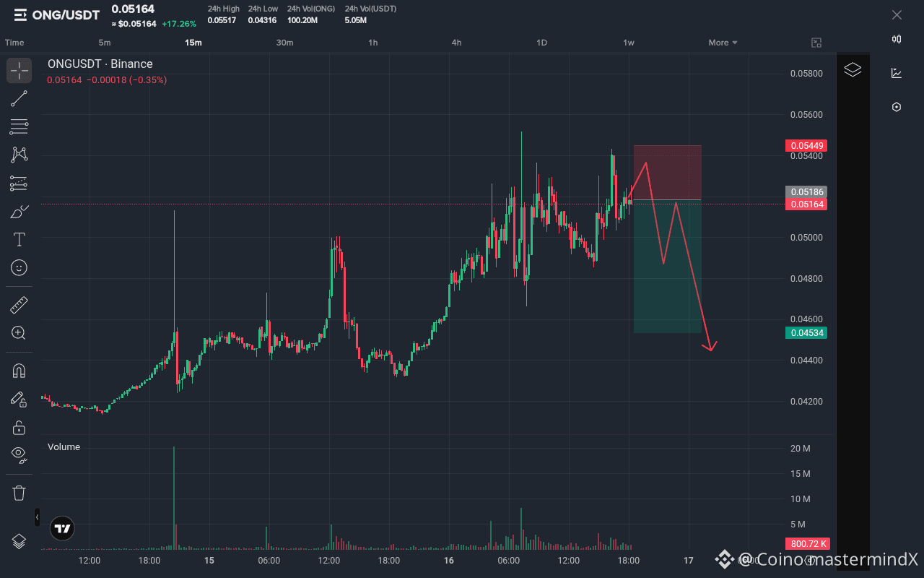Open the candlestick chart type icon

coord(897,39)
